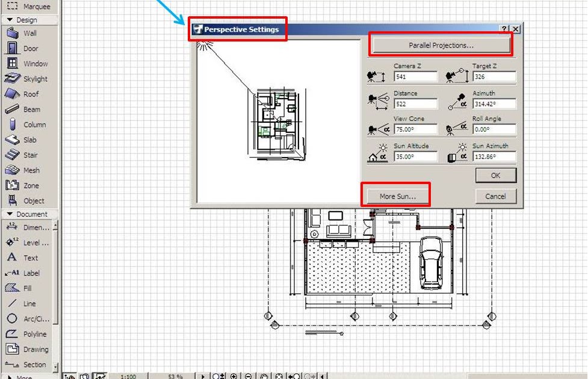The width and height of the screenshot is (588, 379).
Task: Click the View Cone input field
Action: (x=415, y=129)
